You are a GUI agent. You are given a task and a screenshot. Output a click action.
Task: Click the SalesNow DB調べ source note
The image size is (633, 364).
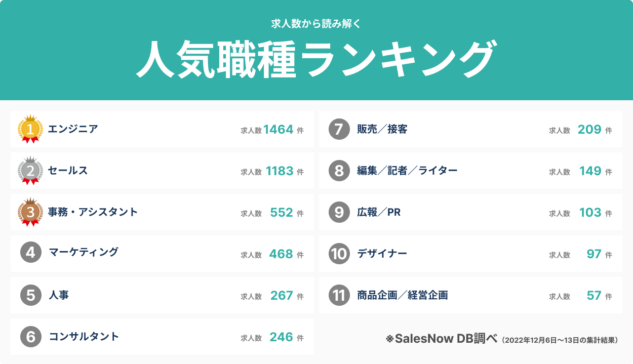[441, 339]
